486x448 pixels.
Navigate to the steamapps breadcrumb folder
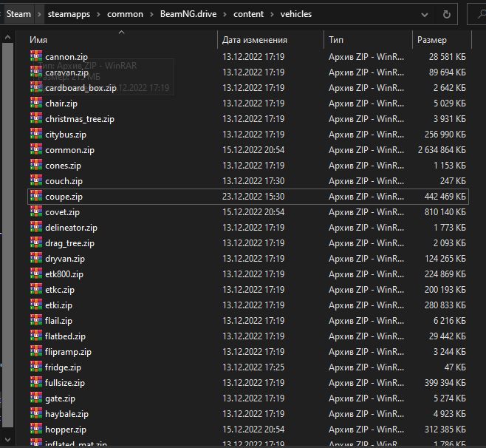(69, 14)
